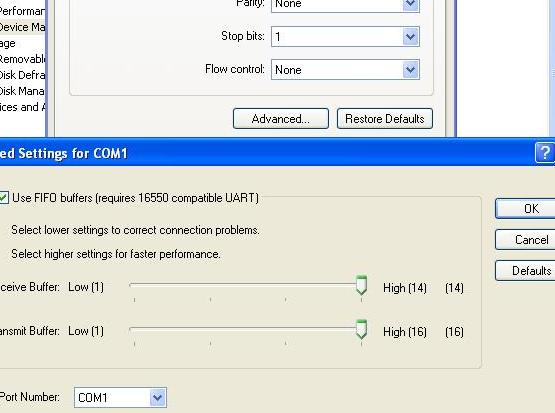The height and width of the screenshot is (413, 555).
Task: Click the 'High (16)' transmit buffer label
Action: 405,332
